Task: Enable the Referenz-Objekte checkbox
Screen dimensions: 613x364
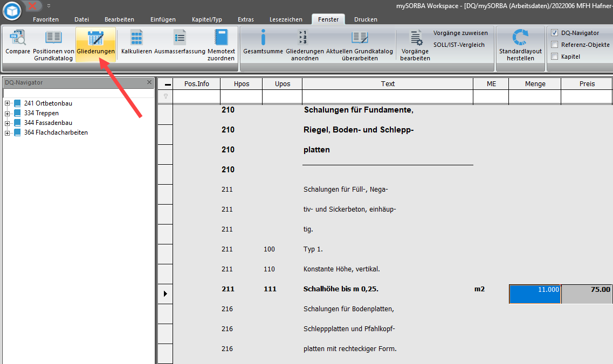Action: [x=554, y=45]
